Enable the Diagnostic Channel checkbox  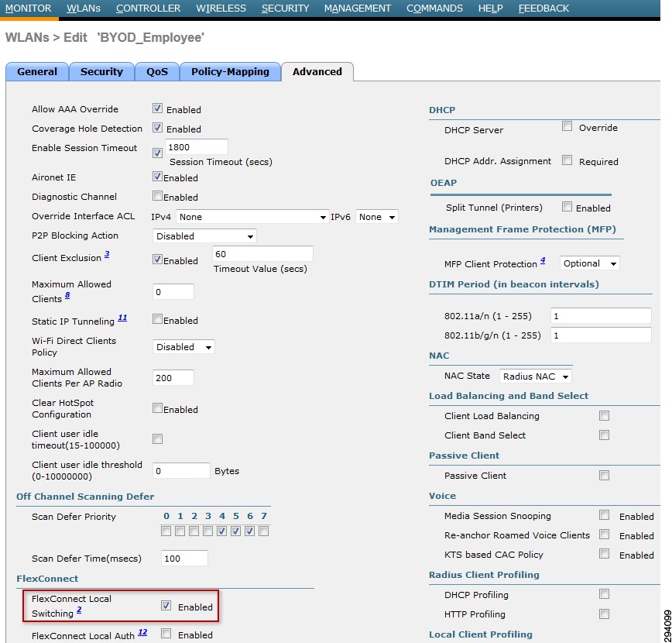click(157, 196)
